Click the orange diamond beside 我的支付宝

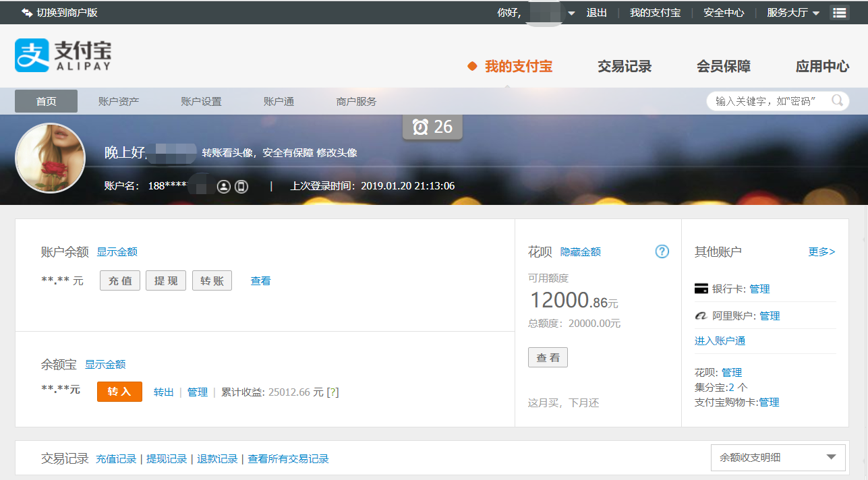pos(473,66)
